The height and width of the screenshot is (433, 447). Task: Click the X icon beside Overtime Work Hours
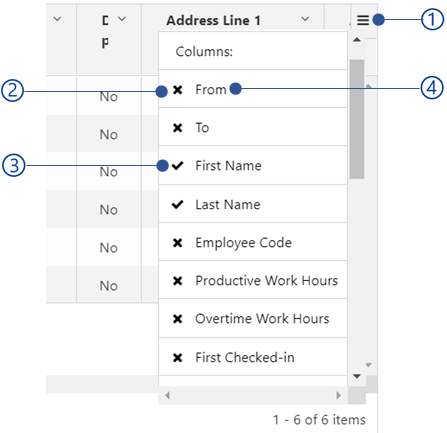coord(178,319)
